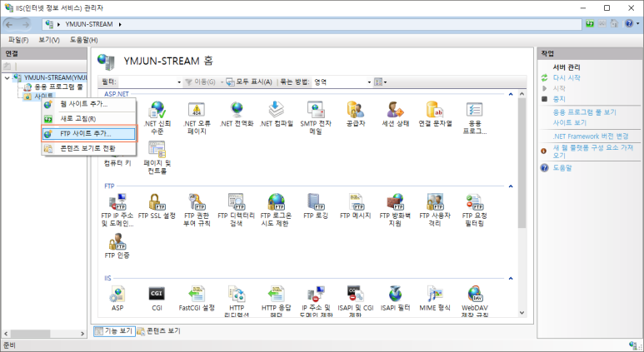The image size is (644, 352).
Task: Open FTP SSL 설정 icon
Action: pos(157,206)
